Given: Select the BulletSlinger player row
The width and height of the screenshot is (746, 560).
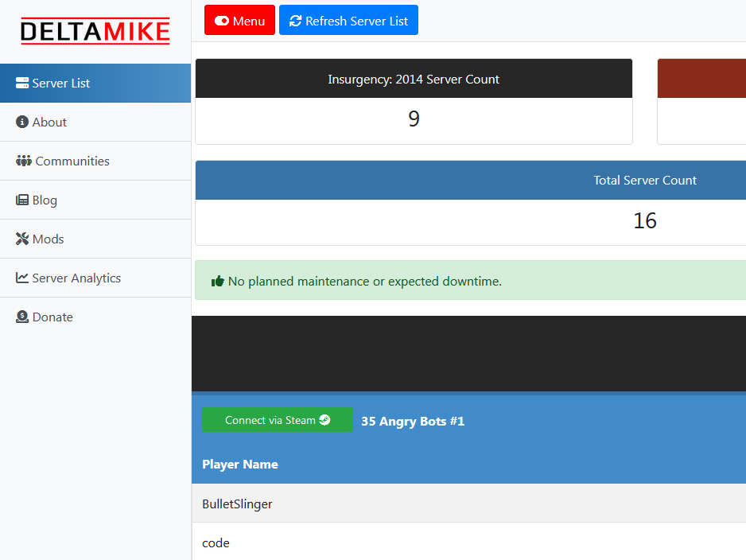Looking at the screenshot, I should [x=237, y=504].
